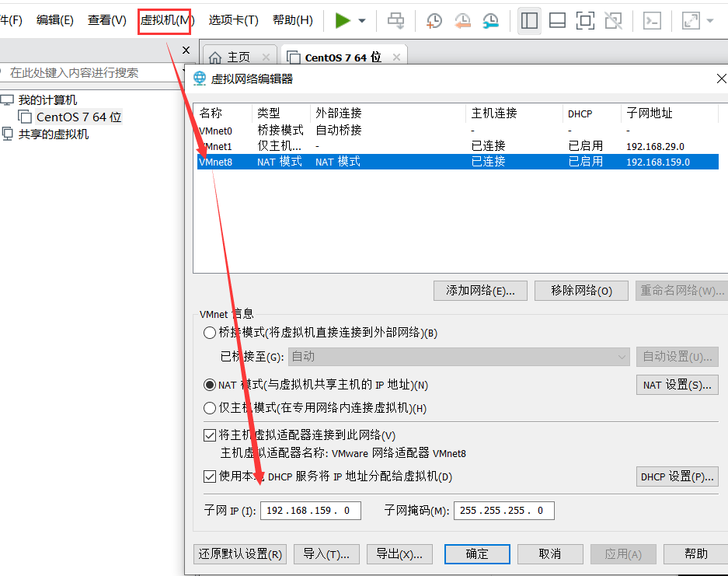
Task: Click the 子网掩码 input field
Action: [x=504, y=511]
